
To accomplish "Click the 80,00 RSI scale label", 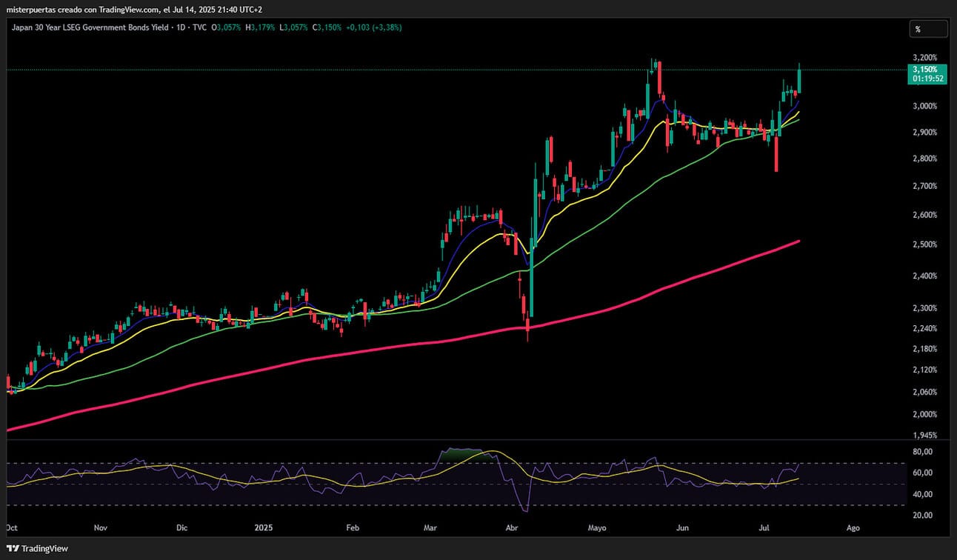I will click(x=924, y=451).
